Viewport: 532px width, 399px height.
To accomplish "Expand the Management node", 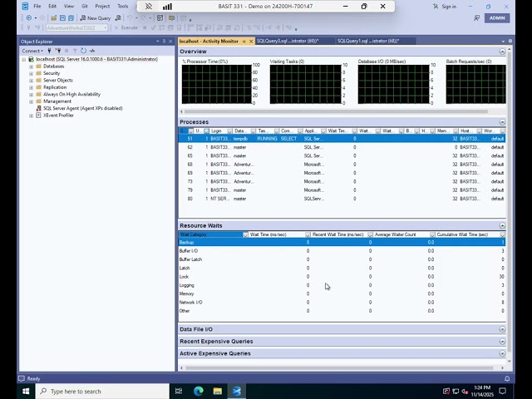I will [x=32, y=101].
